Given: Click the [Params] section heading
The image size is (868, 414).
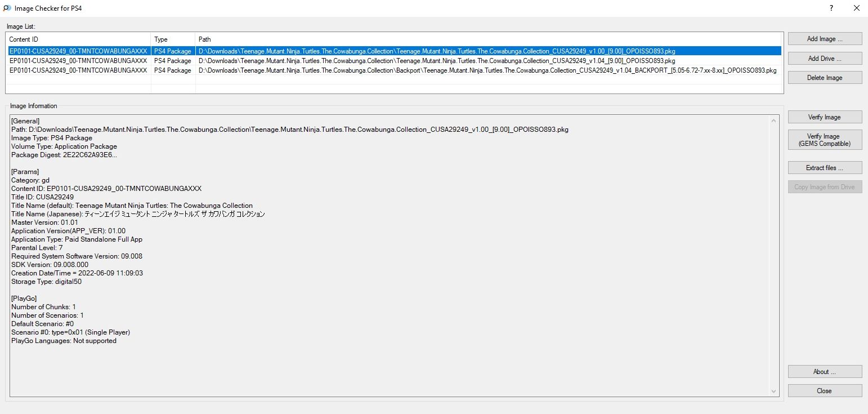Looking at the screenshot, I should point(25,172).
